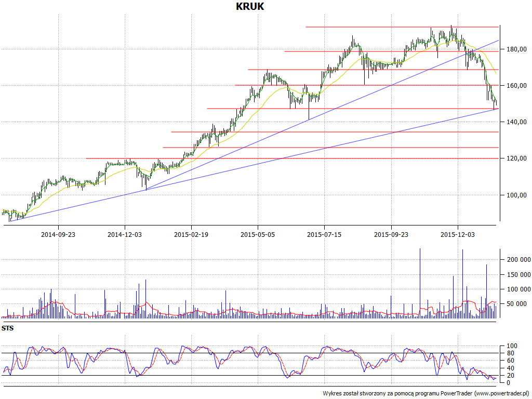The width and height of the screenshot is (532, 399).
Task: Open the www.powertrader.pl link in footer
Action: (501, 394)
